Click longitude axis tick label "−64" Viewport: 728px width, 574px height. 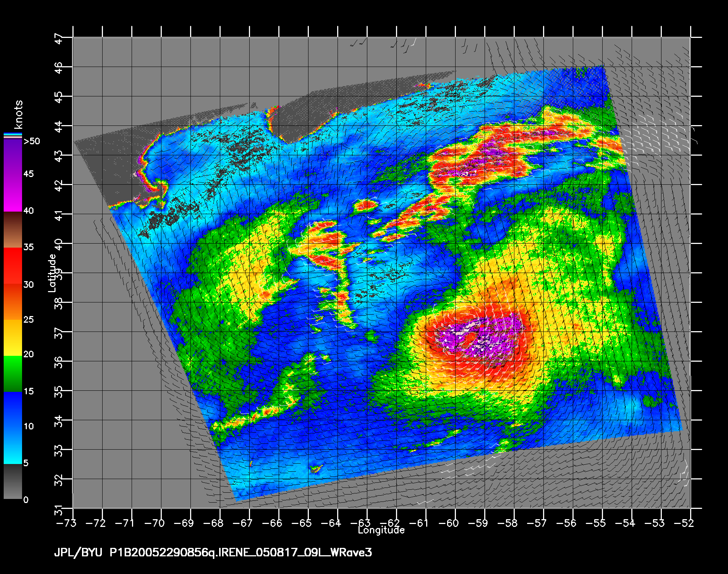331,523
